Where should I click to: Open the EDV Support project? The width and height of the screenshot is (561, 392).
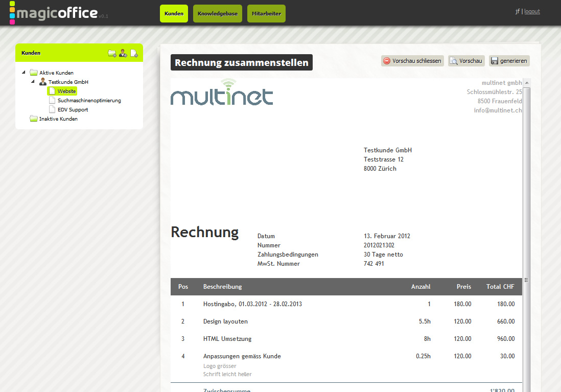click(73, 109)
